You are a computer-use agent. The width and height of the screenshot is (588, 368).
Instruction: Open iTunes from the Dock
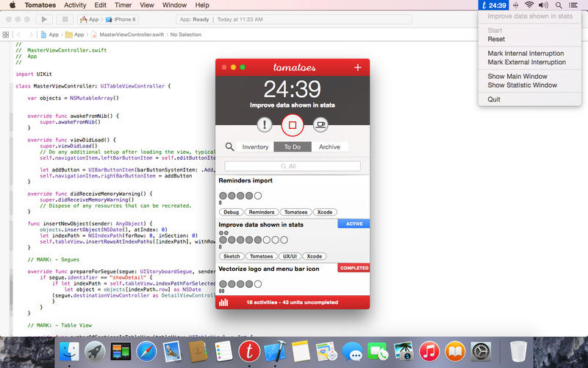(x=429, y=352)
